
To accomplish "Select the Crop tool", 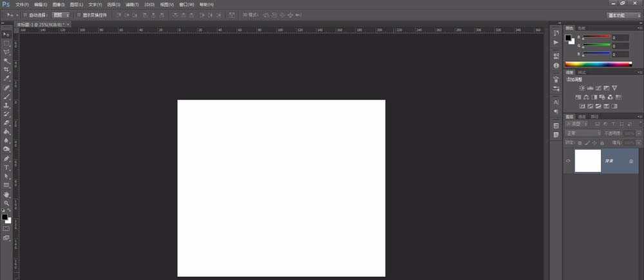I will point(6,70).
